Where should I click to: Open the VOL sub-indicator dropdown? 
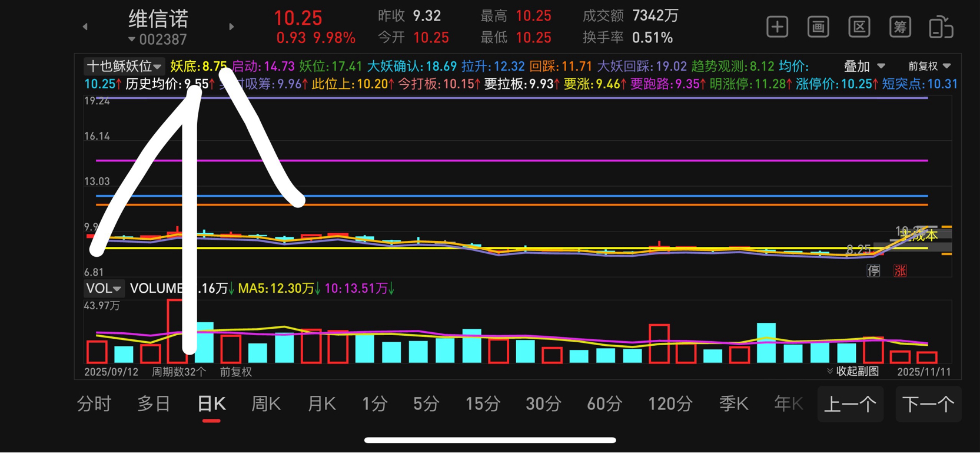pyautogui.click(x=104, y=288)
